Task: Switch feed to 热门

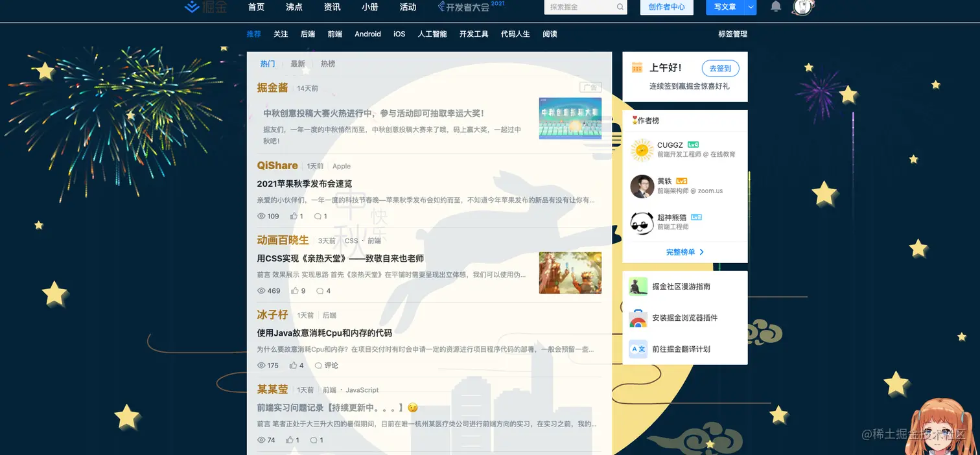Action: click(268, 64)
